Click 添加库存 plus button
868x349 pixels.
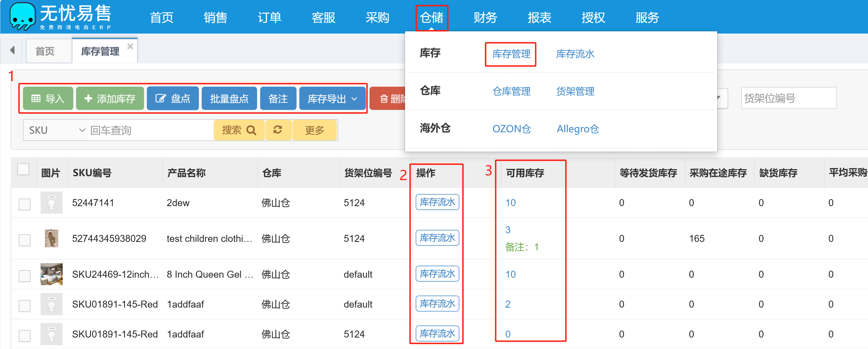(x=110, y=99)
